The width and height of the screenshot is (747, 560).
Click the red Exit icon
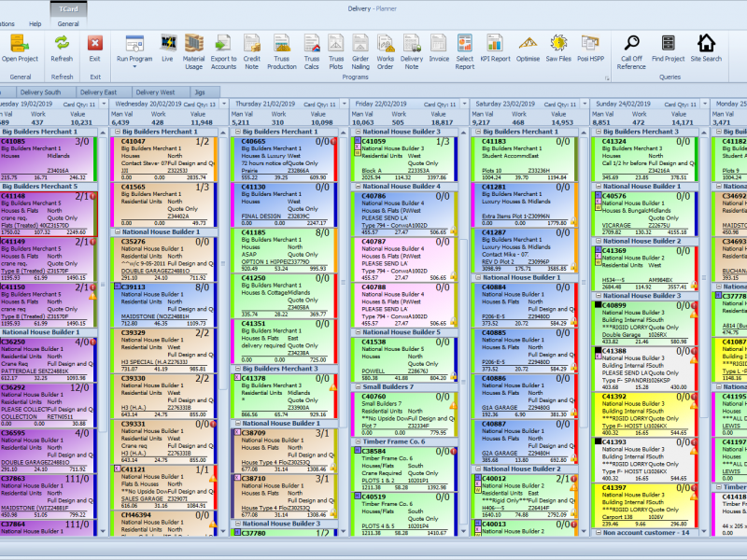(x=95, y=43)
